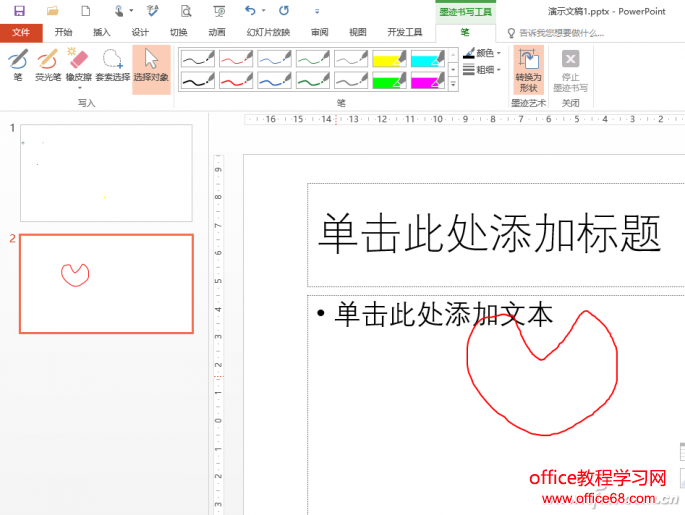This screenshot has width=685, height=515.
Task: Start slideshow from beginning icon
Action: (x=219, y=10)
